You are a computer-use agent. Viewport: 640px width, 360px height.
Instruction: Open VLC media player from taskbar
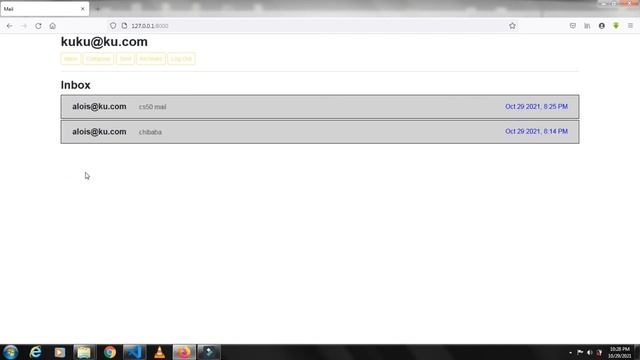(159, 352)
